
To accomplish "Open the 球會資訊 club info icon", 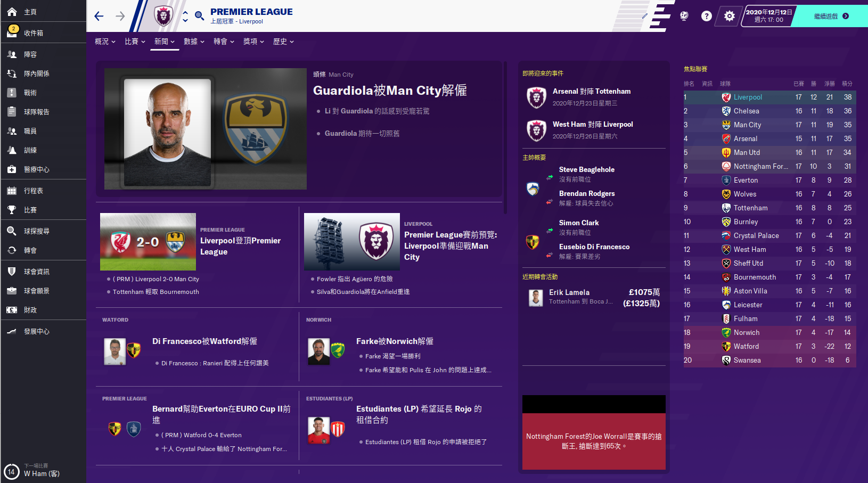I will point(12,272).
